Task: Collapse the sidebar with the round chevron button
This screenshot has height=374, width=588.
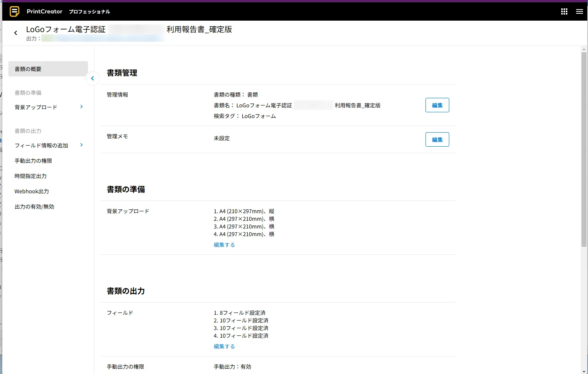Action: [x=93, y=78]
